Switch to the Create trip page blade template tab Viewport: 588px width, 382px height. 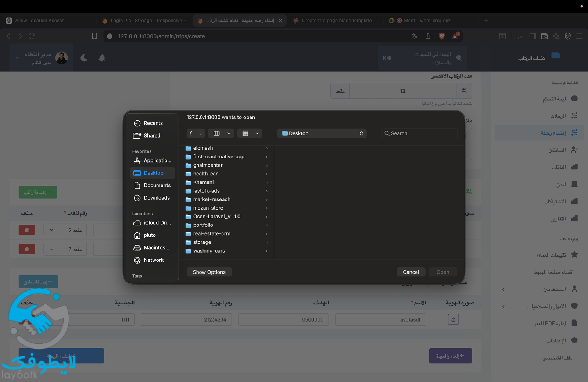pyautogui.click(x=336, y=21)
